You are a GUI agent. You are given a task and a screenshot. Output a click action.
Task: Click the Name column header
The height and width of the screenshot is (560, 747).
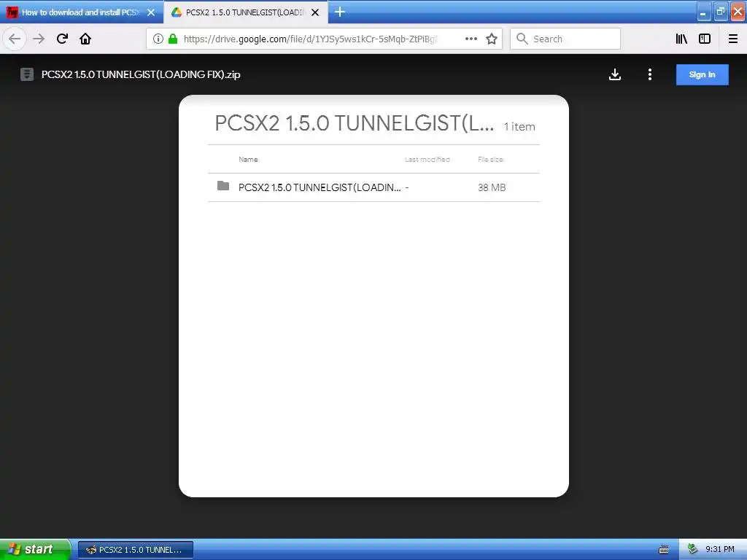(248, 160)
